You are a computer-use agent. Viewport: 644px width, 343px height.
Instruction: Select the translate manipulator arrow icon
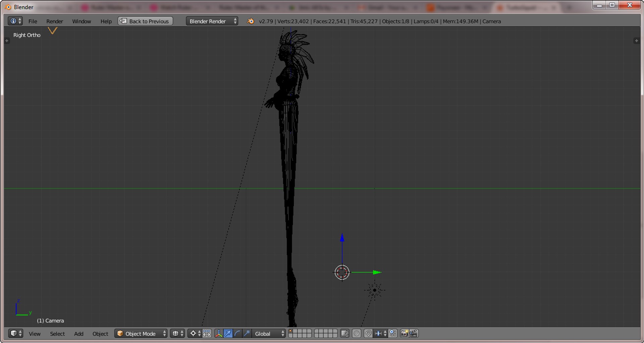coord(228,333)
